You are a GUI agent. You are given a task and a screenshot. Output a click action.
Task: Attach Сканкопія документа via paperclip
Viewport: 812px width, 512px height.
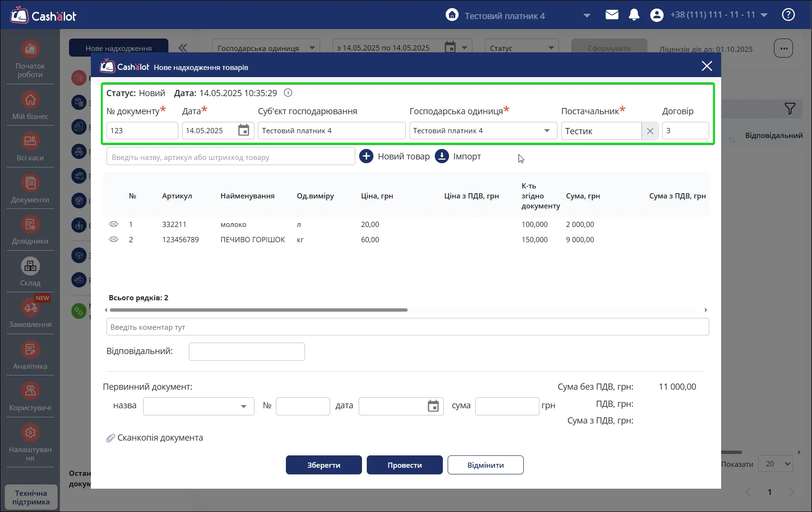click(110, 438)
